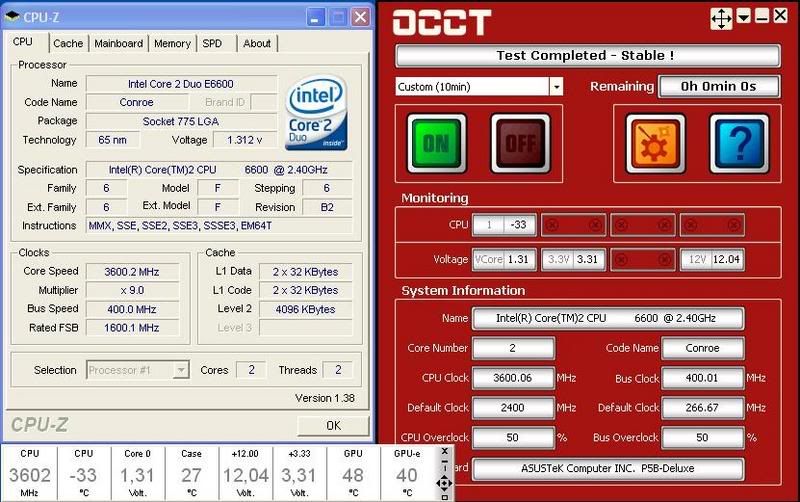Click the Bus Overclock 50 percent field
This screenshot has width=800, height=502.
[x=703, y=437]
